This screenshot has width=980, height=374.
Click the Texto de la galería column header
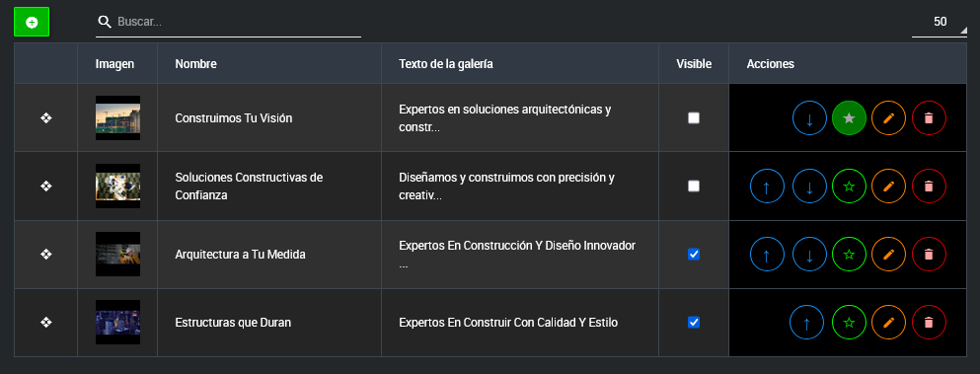pyautogui.click(x=446, y=64)
